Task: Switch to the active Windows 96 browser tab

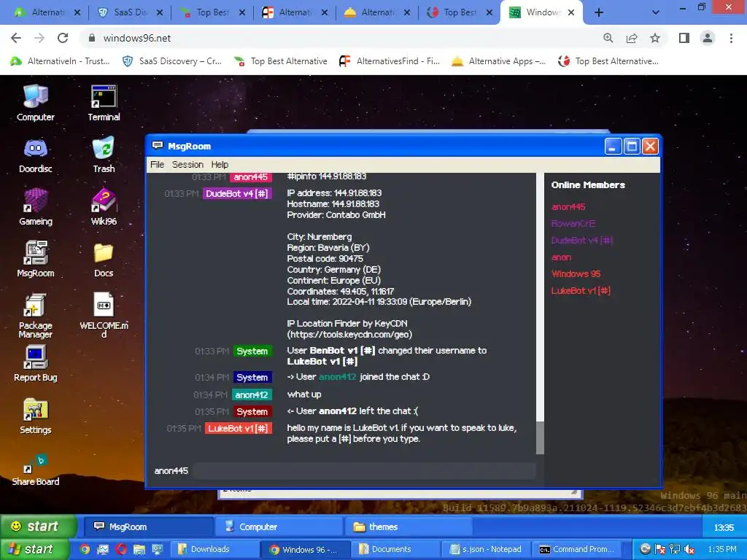Action: pos(541,13)
